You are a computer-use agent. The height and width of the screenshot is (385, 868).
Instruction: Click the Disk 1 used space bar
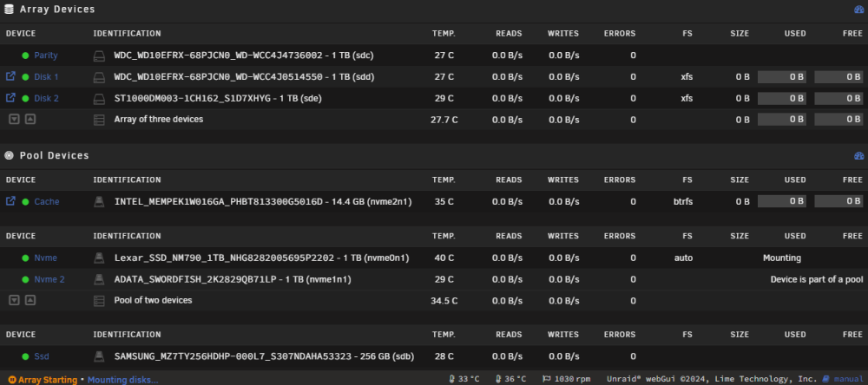pyautogui.click(x=782, y=77)
